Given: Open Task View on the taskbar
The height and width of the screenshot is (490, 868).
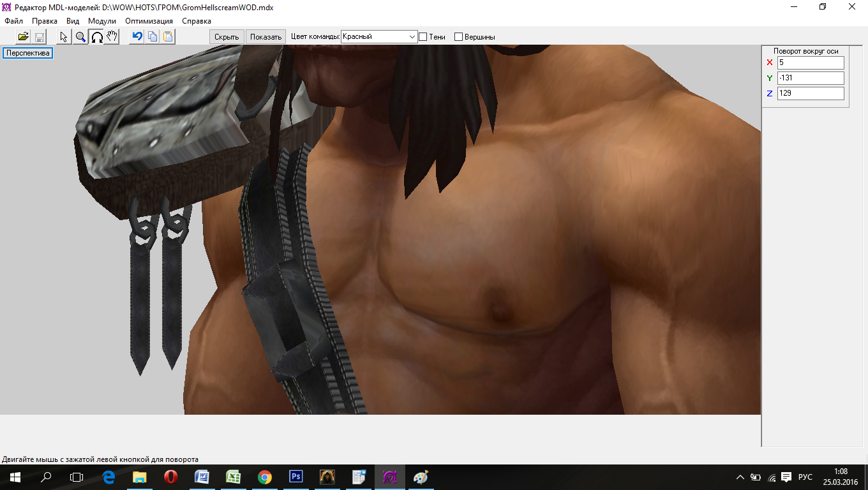Looking at the screenshot, I should click(x=77, y=477).
